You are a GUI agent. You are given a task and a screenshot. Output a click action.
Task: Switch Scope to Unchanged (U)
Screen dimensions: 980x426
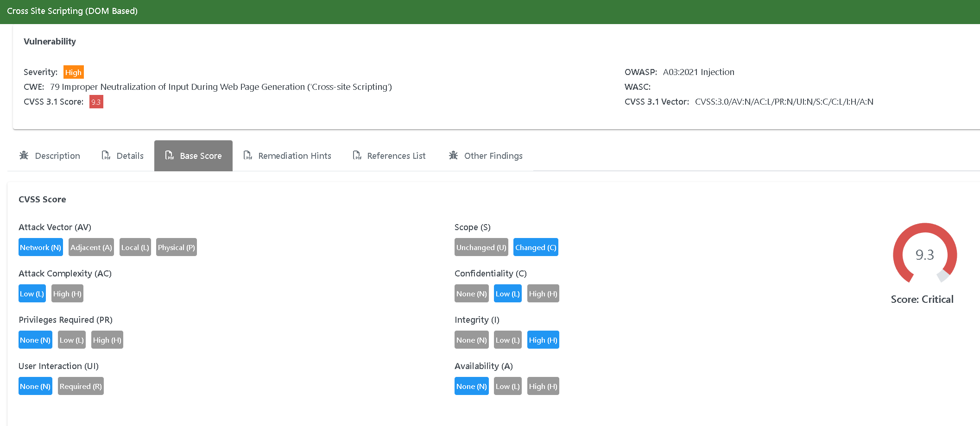[x=481, y=247]
